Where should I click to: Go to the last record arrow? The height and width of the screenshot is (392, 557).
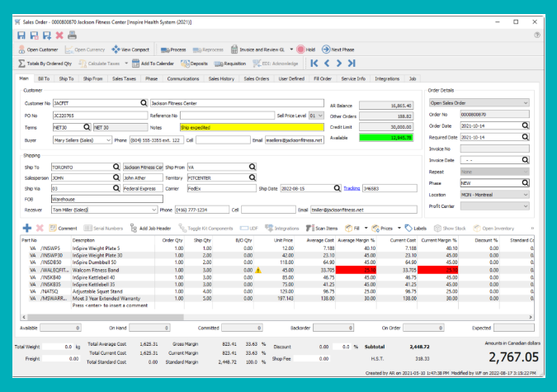pyautogui.click(x=352, y=64)
